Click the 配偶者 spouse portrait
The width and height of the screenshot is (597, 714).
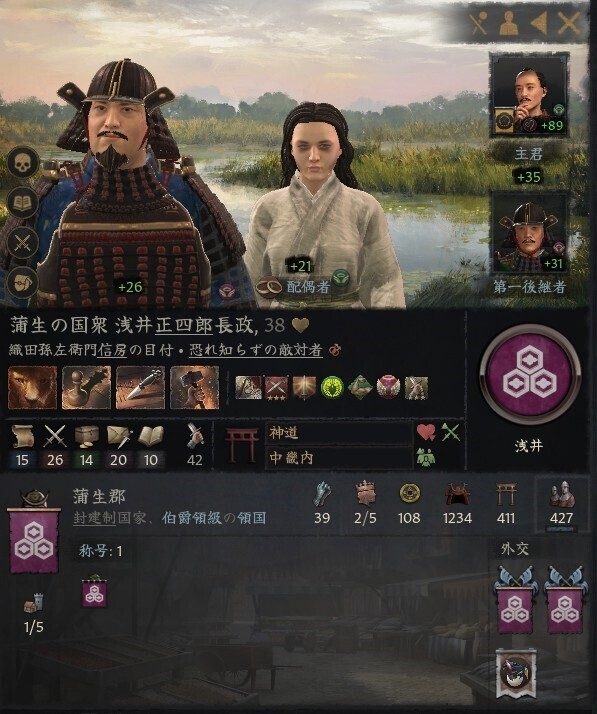click(319, 205)
